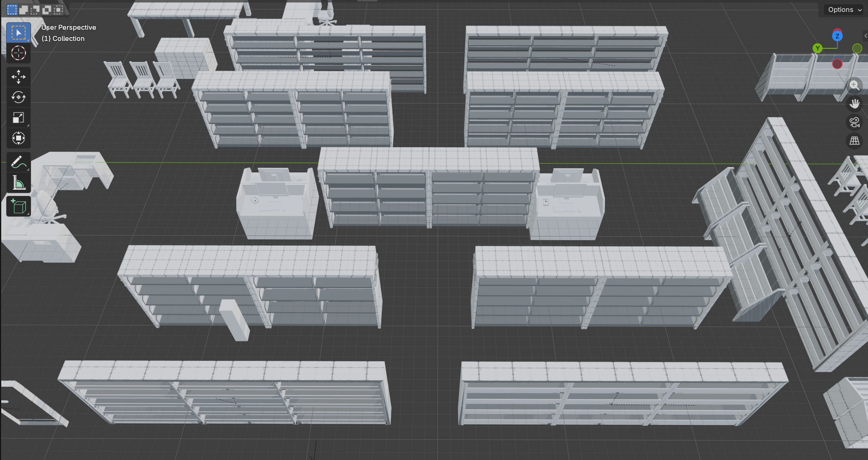Set selection mode to Invert
The width and height of the screenshot is (868, 460).
(47, 10)
